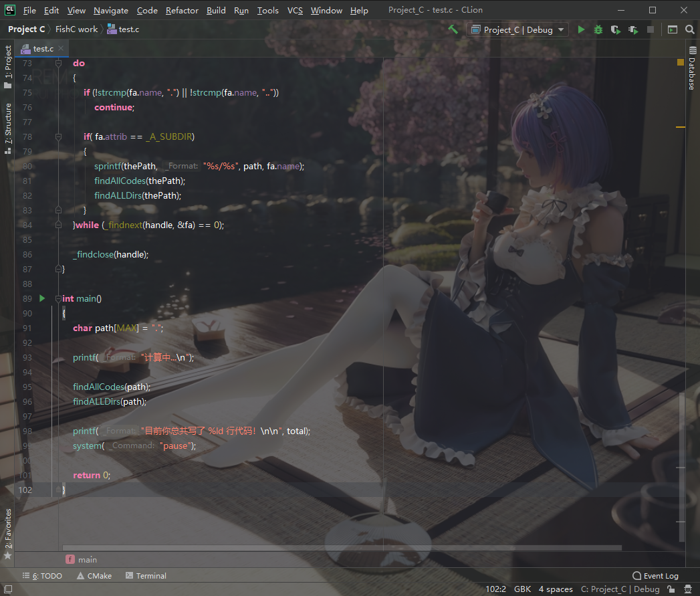Image resolution: width=700 pixels, height=596 pixels.
Task: Build the project with the hammer icon
Action: (453, 29)
